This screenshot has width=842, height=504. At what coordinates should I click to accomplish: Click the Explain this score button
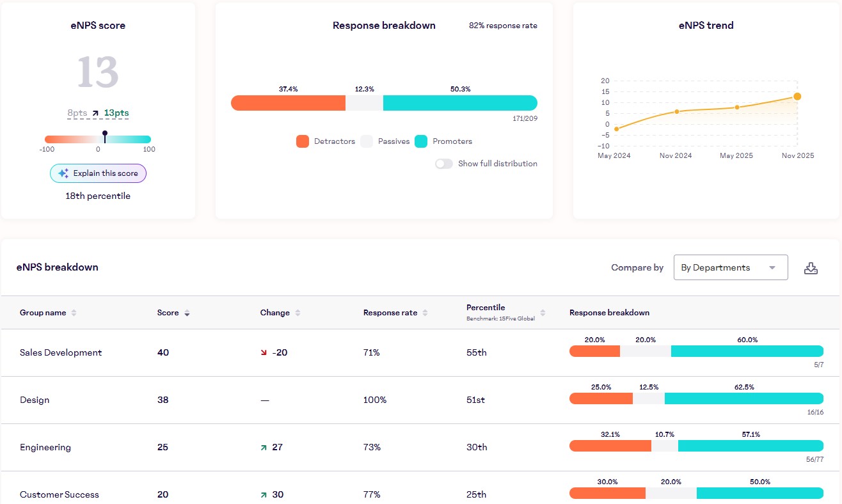[98, 173]
